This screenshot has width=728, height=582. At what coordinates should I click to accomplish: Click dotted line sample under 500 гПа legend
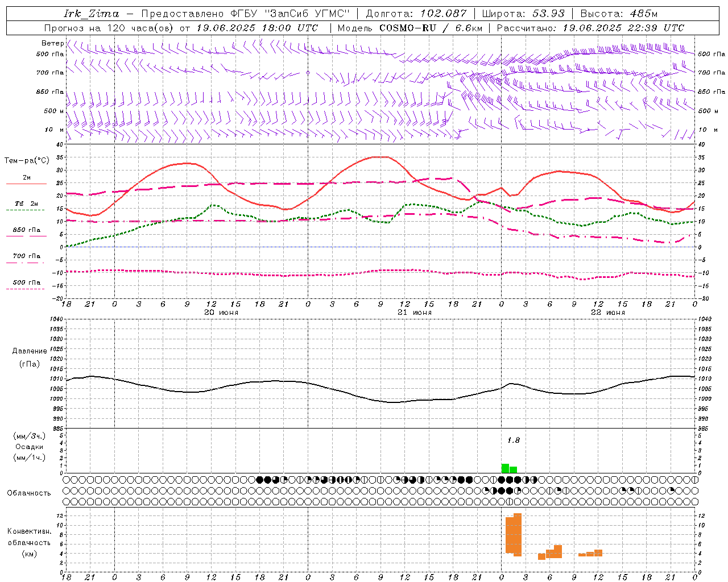point(26,289)
